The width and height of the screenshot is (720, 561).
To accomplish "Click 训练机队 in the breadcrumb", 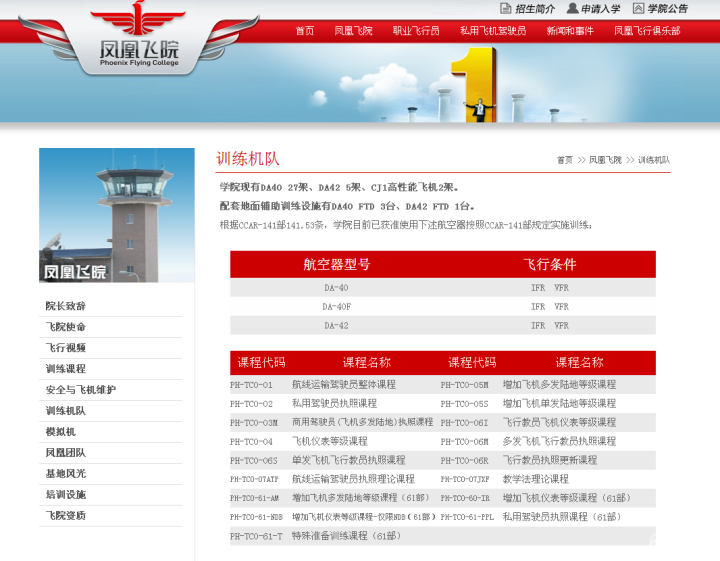I will coord(654,160).
